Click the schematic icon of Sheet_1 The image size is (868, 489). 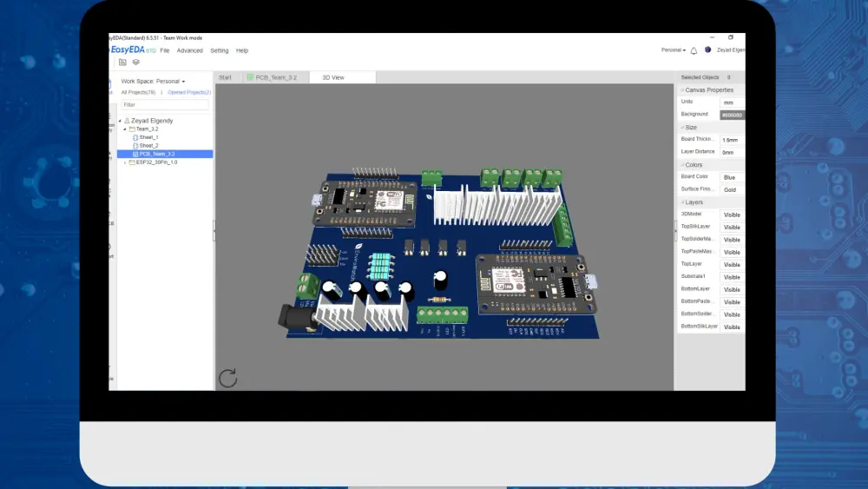(135, 137)
